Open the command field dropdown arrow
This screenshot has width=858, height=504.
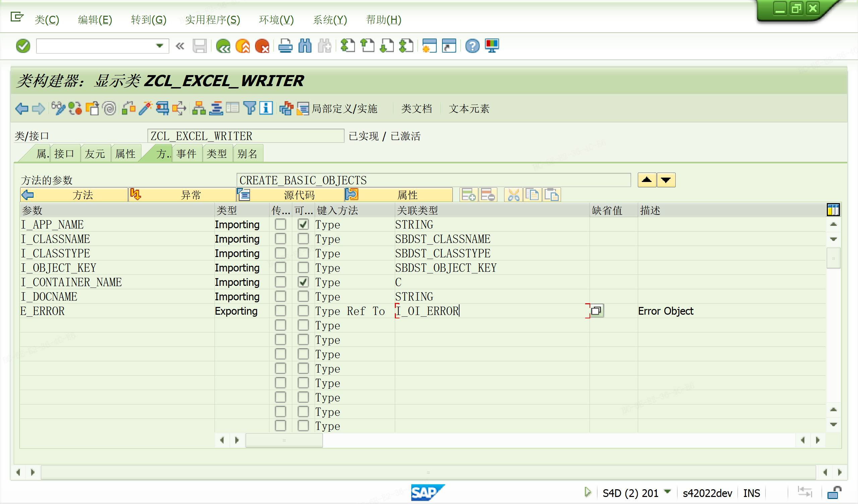point(159,46)
